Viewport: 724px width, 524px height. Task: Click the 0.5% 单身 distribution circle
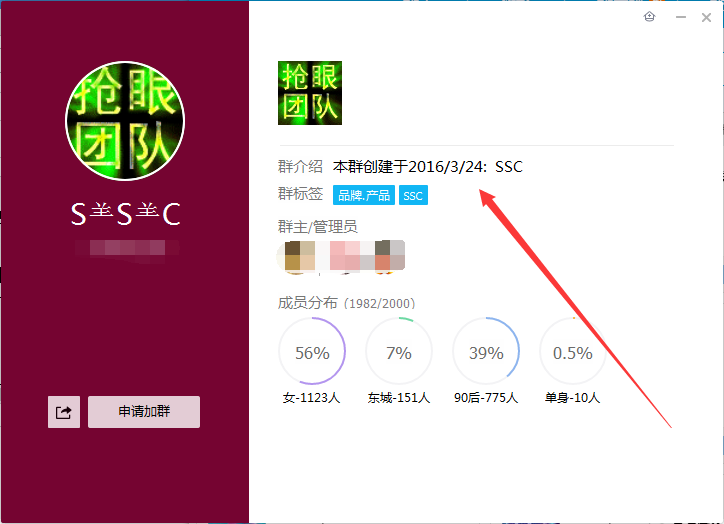[x=573, y=351]
